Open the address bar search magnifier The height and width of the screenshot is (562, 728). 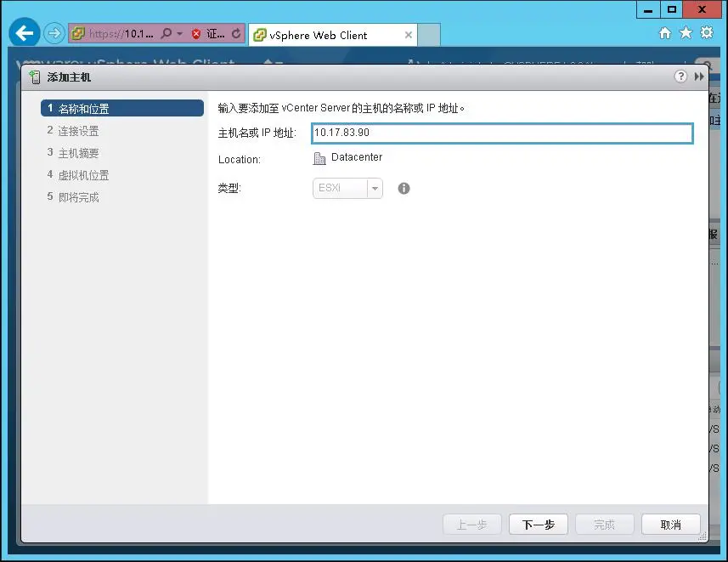point(166,33)
